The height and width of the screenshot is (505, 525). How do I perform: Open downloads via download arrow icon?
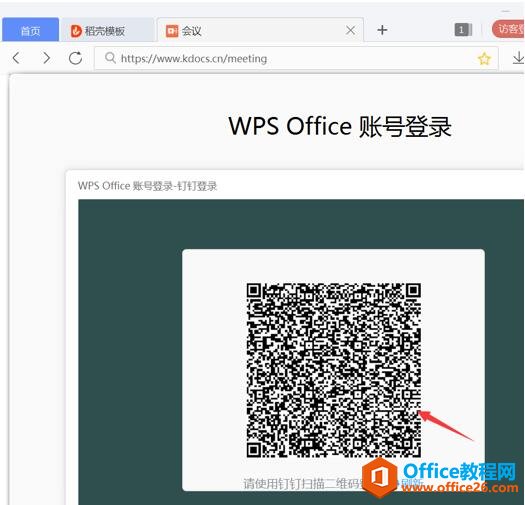click(518, 58)
